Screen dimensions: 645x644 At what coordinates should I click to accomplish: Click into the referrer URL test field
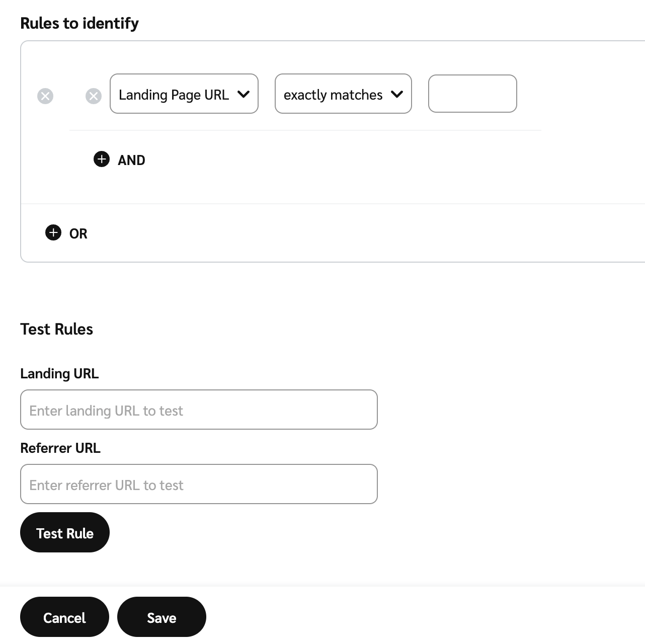coord(199,484)
